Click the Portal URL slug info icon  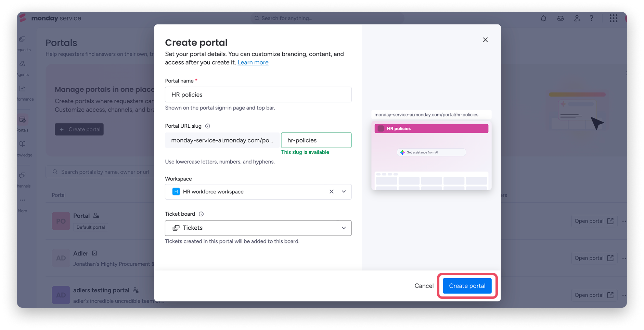tap(208, 126)
